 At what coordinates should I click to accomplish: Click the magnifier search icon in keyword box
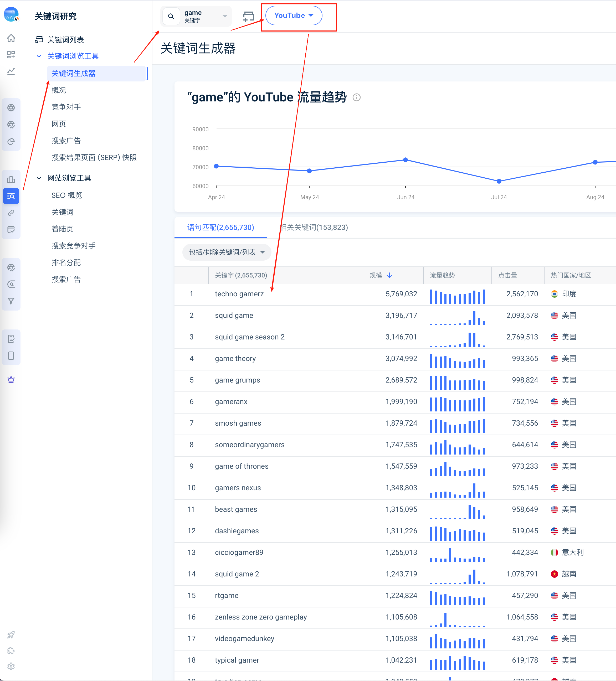171,16
